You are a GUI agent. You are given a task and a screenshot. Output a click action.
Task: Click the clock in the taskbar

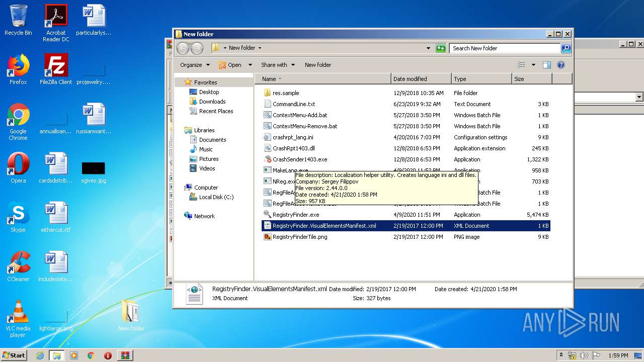(x=618, y=355)
